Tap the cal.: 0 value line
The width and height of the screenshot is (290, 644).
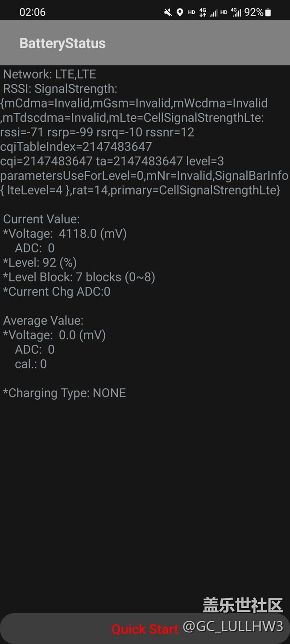tap(31, 364)
